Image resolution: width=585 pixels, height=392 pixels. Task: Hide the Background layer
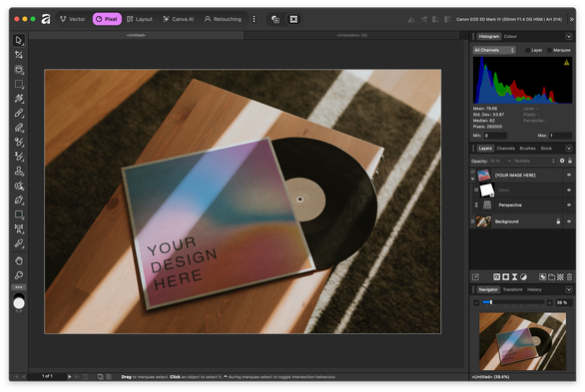(x=569, y=221)
